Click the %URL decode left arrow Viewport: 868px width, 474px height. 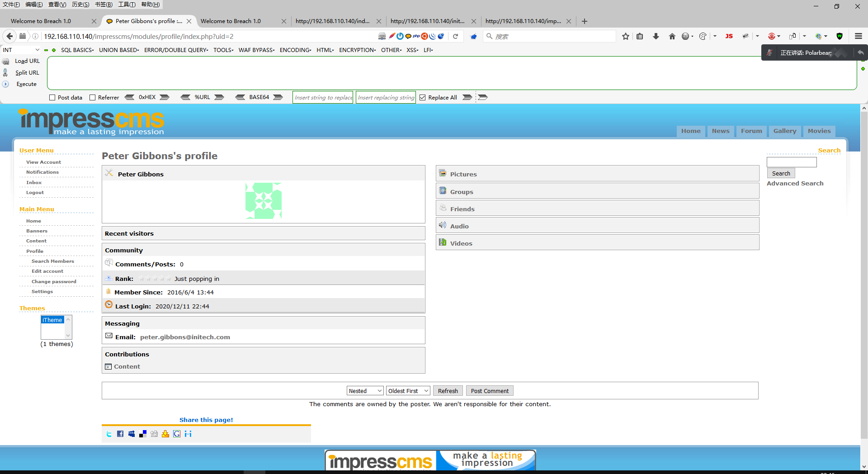[185, 97]
